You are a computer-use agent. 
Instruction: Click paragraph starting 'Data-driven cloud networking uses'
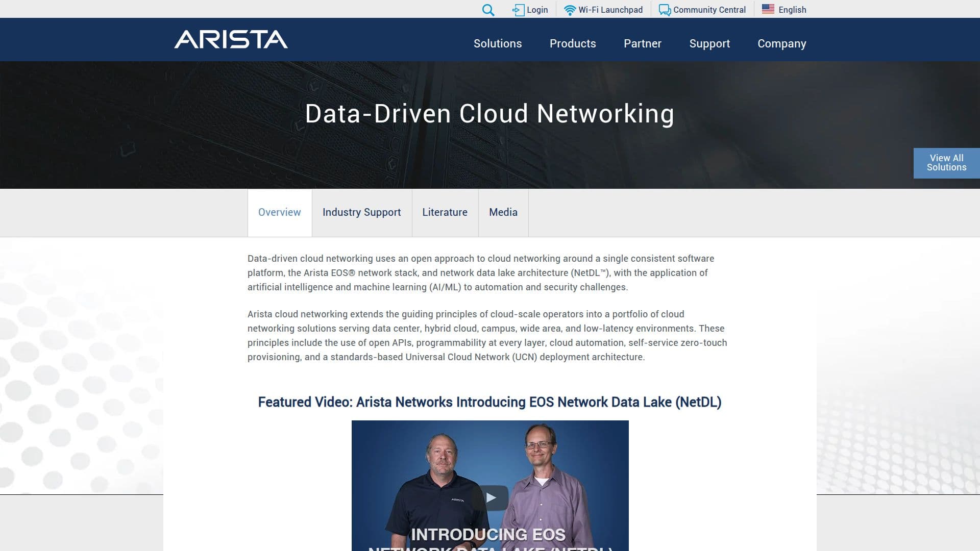coord(481,273)
